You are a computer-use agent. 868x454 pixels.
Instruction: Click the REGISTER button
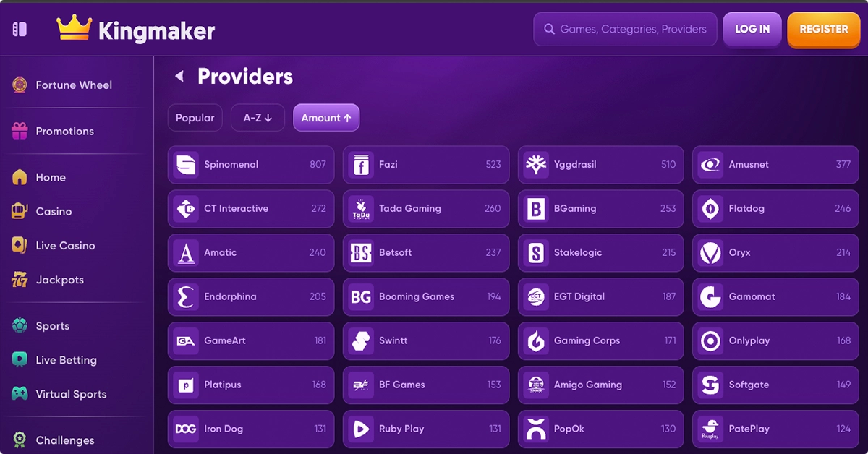pos(823,30)
